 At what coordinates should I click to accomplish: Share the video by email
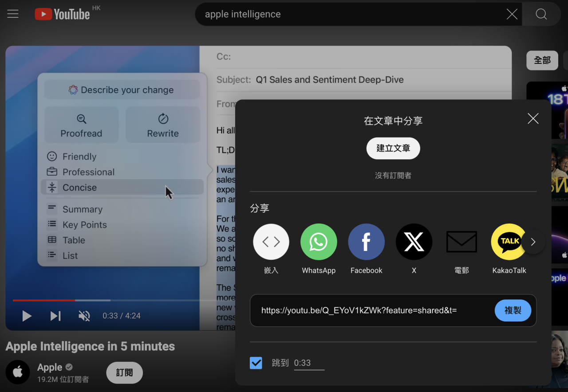tap(461, 242)
